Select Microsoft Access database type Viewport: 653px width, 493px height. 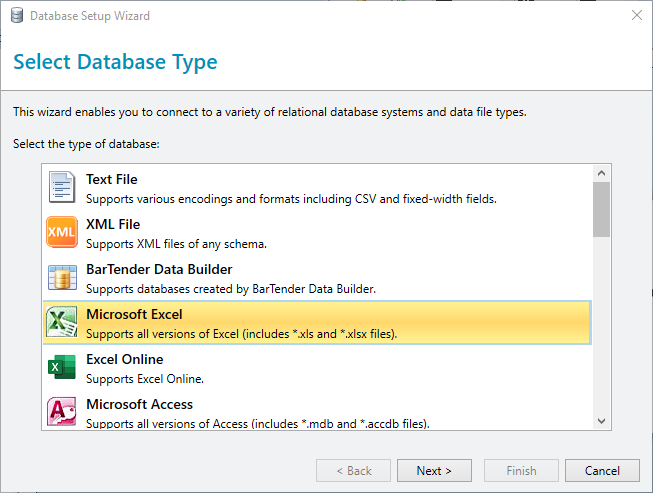tap(317, 410)
